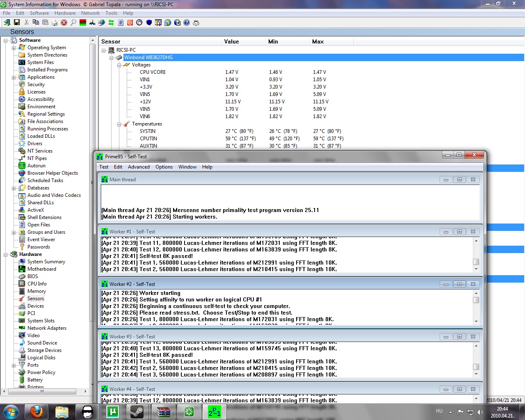Screen dimensions: 525x420
Task: Open WinRAR from the taskbar
Action: point(163,411)
